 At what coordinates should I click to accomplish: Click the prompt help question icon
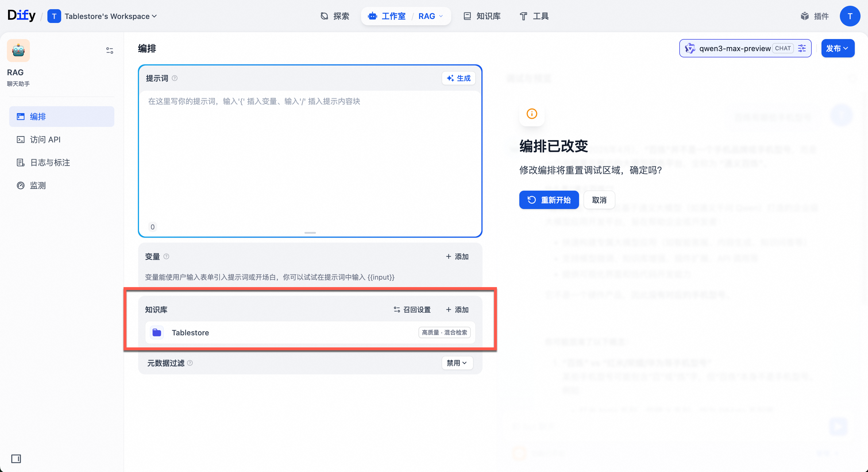point(175,78)
